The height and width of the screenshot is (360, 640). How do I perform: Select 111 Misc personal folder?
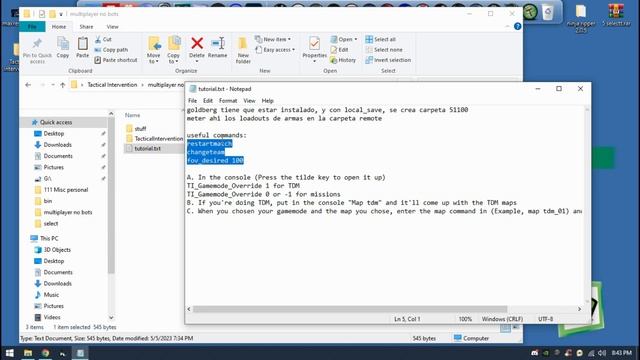tap(65, 190)
